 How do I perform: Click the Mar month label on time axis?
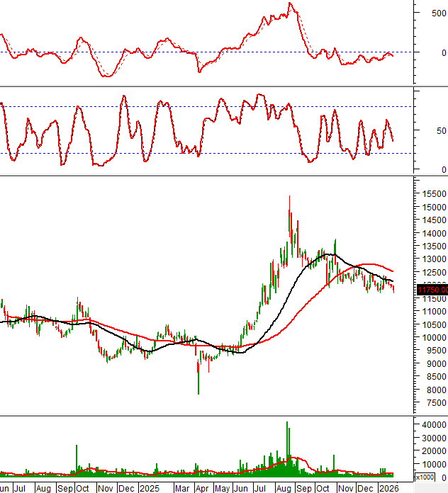pos(181,488)
